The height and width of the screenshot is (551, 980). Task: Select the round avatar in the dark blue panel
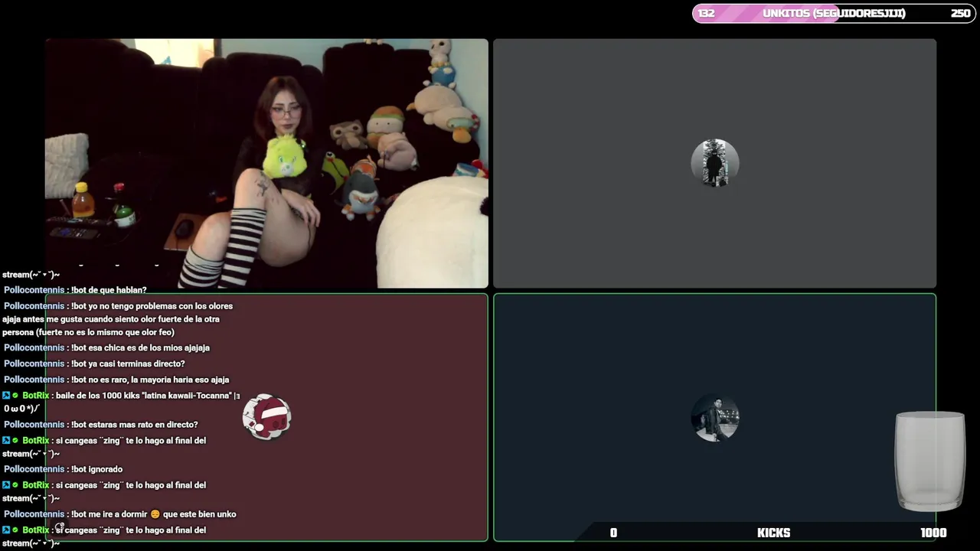click(714, 418)
